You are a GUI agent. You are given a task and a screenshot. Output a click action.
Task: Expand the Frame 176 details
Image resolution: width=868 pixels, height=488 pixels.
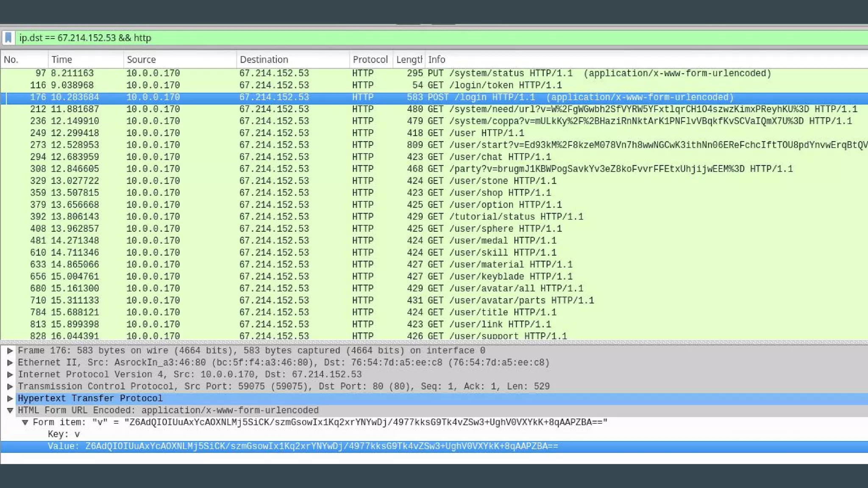(x=10, y=351)
